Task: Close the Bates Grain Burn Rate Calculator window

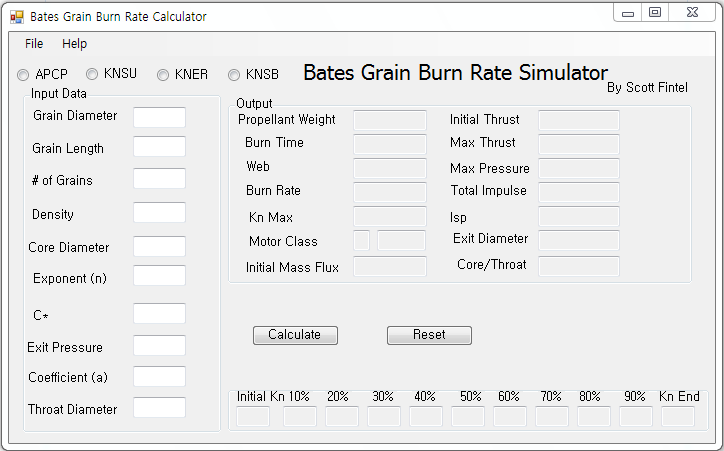Action: [x=692, y=13]
